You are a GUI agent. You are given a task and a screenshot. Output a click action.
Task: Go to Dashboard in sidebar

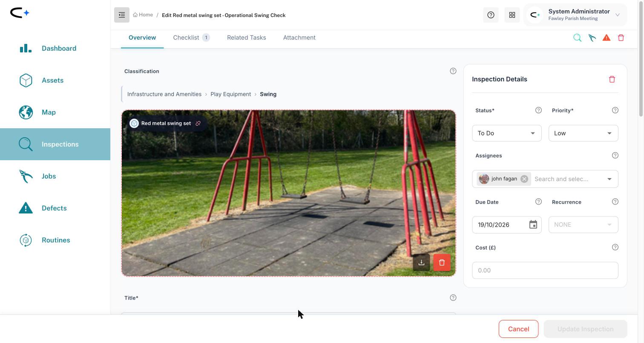point(55,49)
